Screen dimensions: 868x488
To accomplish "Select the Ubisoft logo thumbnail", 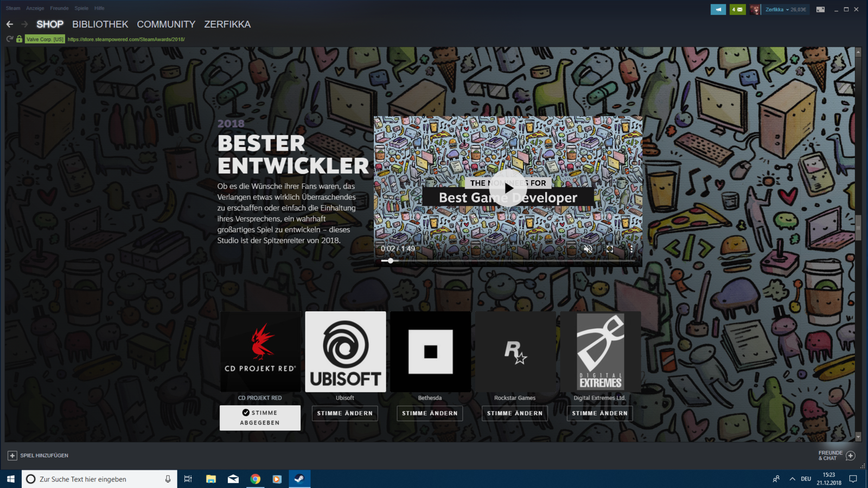I will 346,351.
